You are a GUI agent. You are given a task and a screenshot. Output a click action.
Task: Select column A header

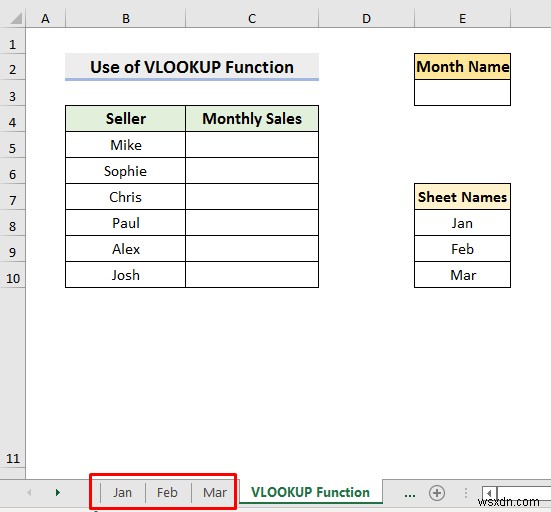tap(45, 18)
